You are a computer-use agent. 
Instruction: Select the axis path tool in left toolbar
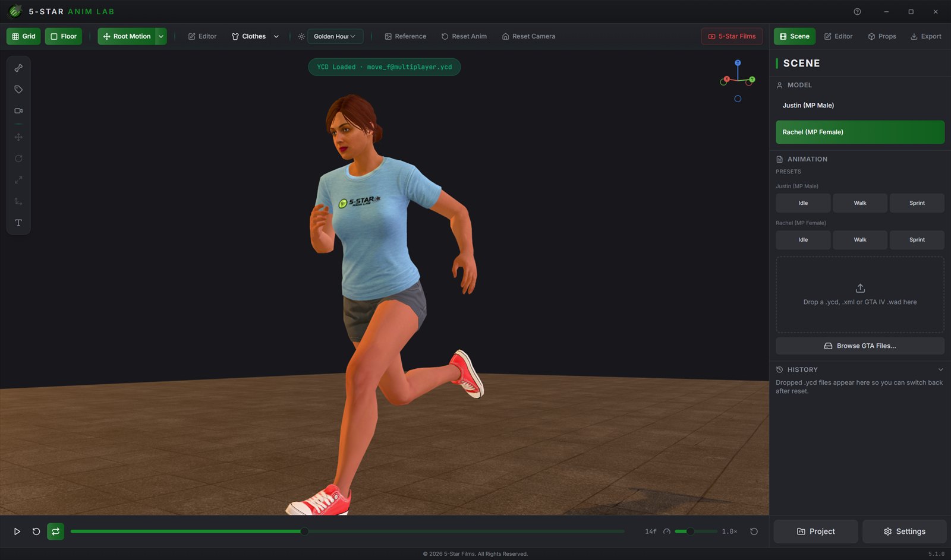tap(18, 201)
